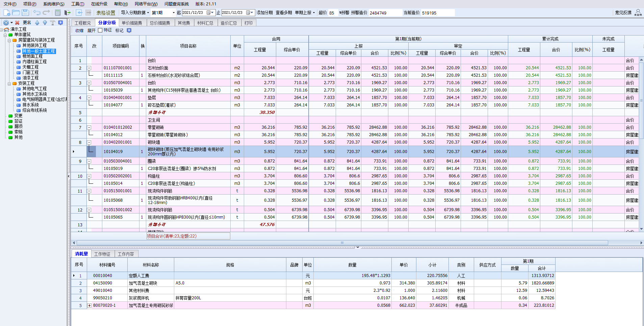The height and width of the screenshot is (326, 644).
Task: Click the 添加分期 button
Action: pos(264,13)
